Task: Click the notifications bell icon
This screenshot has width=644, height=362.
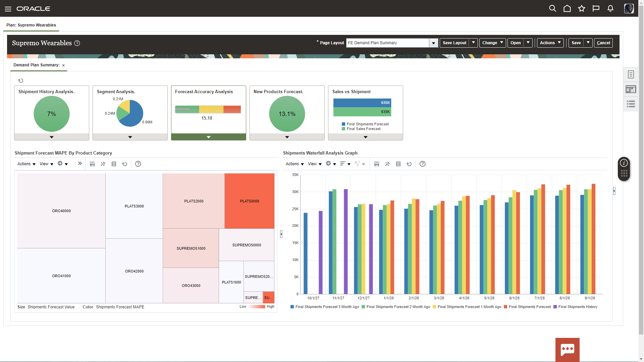Action: [610, 8]
